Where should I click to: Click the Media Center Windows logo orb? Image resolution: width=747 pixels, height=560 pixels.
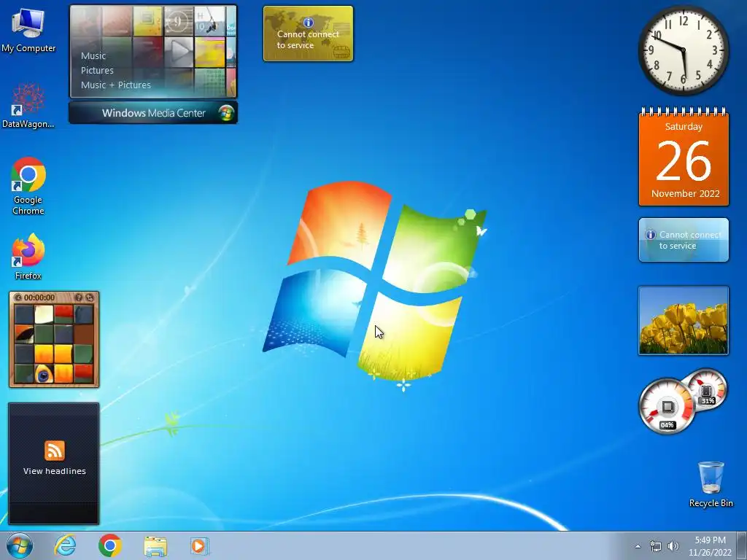[x=226, y=113]
